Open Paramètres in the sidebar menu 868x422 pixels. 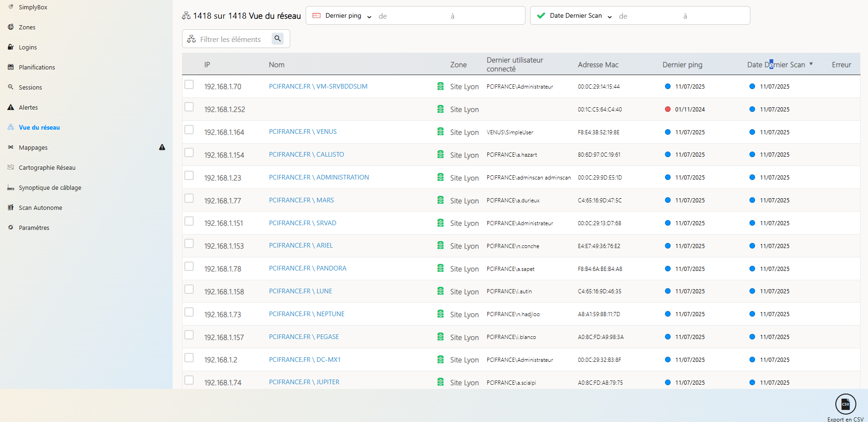[x=34, y=228]
